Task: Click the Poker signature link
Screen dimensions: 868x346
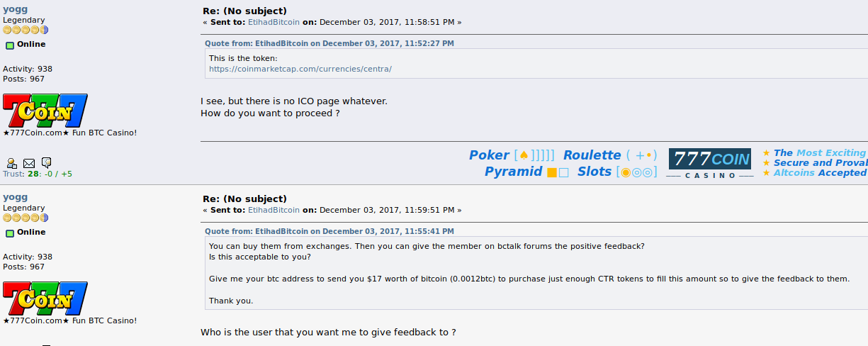Action: [x=489, y=155]
